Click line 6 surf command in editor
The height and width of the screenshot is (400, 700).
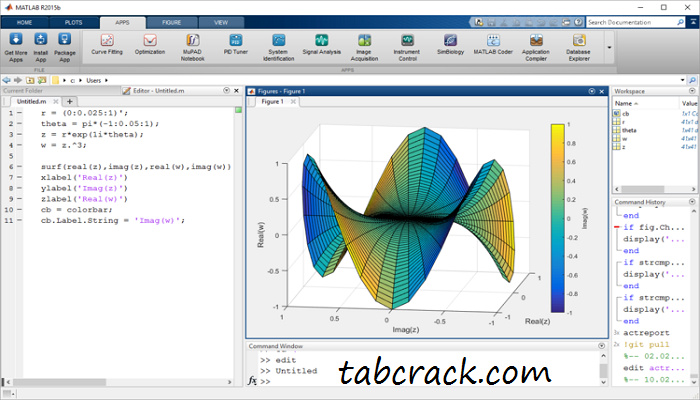point(136,167)
